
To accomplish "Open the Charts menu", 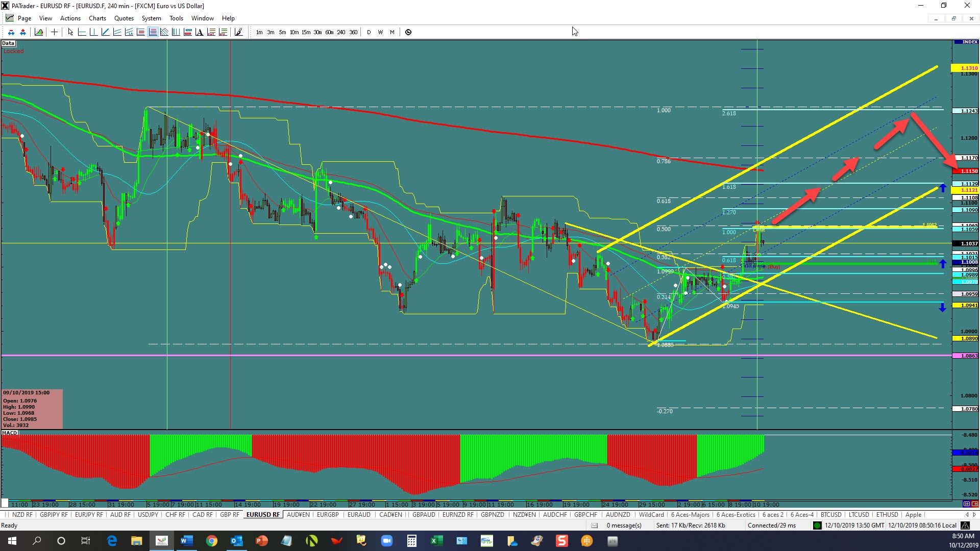I will coord(97,18).
